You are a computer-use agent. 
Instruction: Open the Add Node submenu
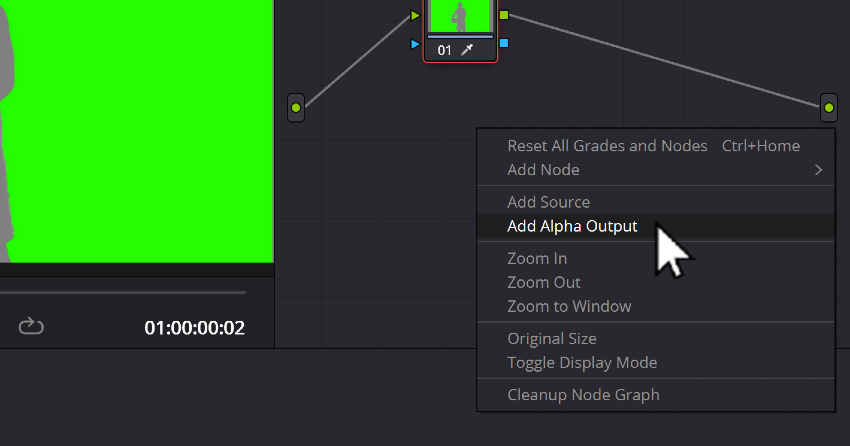(x=655, y=170)
